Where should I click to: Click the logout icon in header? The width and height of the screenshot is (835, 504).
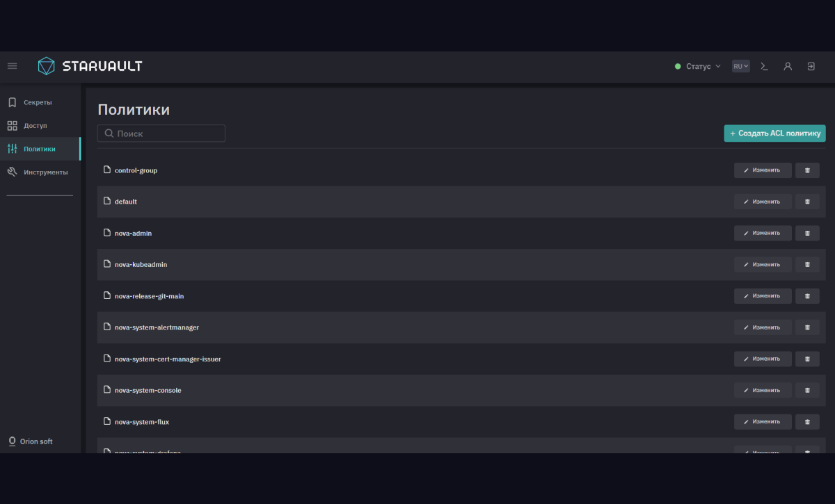tap(811, 67)
